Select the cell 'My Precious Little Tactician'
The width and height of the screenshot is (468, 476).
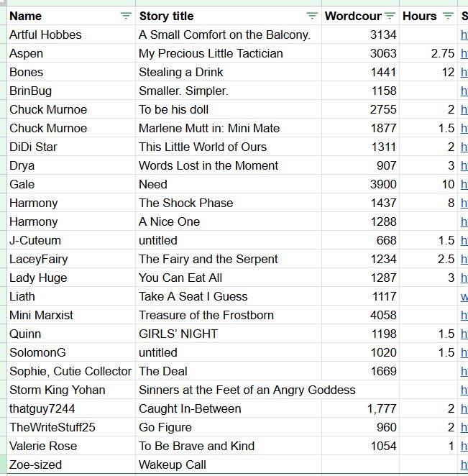pos(229,53)
